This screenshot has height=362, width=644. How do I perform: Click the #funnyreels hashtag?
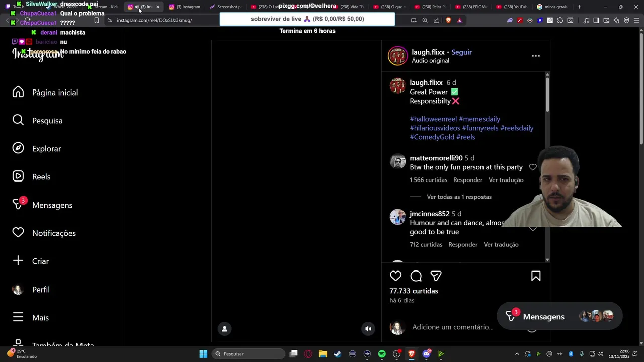click(x=480, y=128)
